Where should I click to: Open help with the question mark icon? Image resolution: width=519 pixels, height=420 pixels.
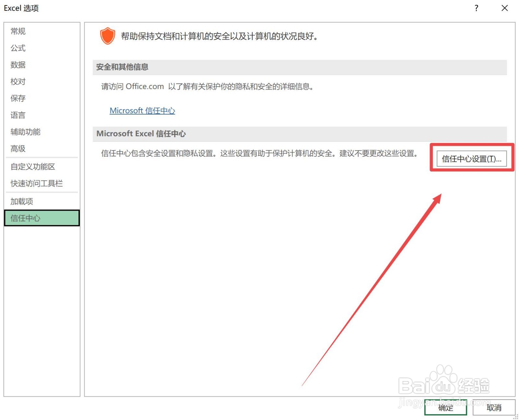tap(476, 8)
